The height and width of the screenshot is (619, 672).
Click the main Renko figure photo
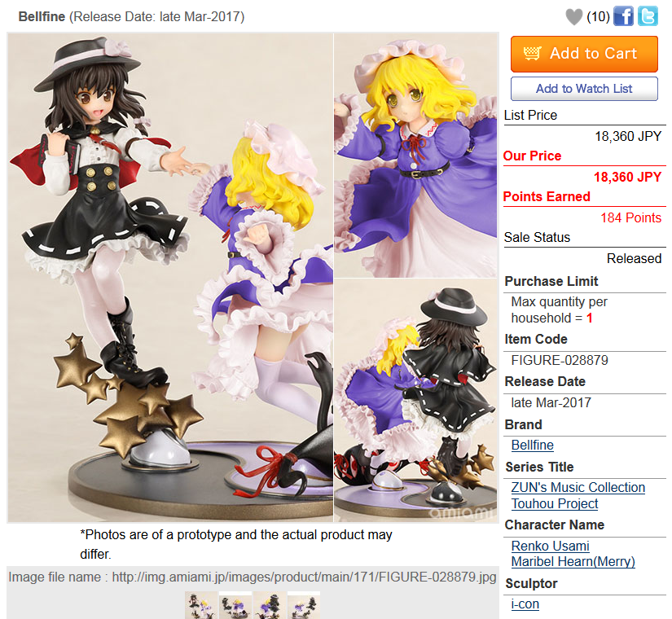click(x=170, y=278)
